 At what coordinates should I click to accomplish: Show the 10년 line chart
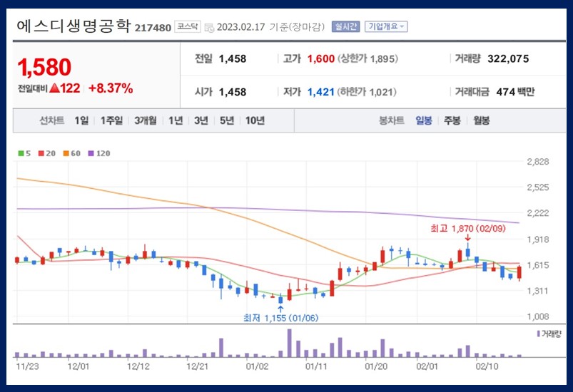click(x=255, y=120)
